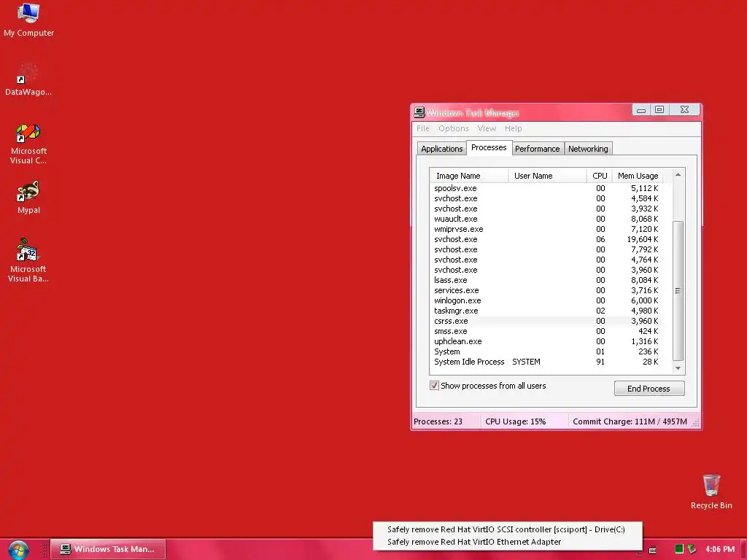Viewport: 747px width, 560px height.
Task: Select the lsass.exe process
Action: pos(546,280)
